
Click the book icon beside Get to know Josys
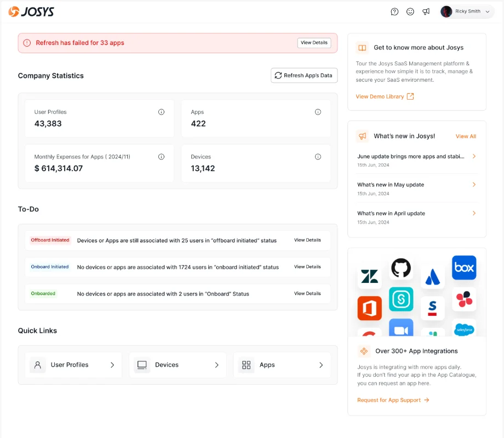tap(362, 48)
